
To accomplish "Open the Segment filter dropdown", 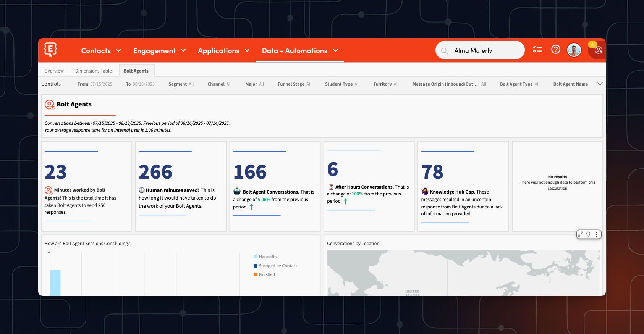I will [x=181, y=84].
